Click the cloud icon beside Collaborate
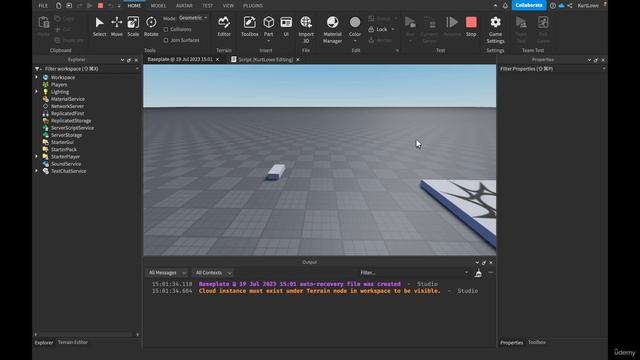This screenshot has height=360, width=640. point(562,6)
